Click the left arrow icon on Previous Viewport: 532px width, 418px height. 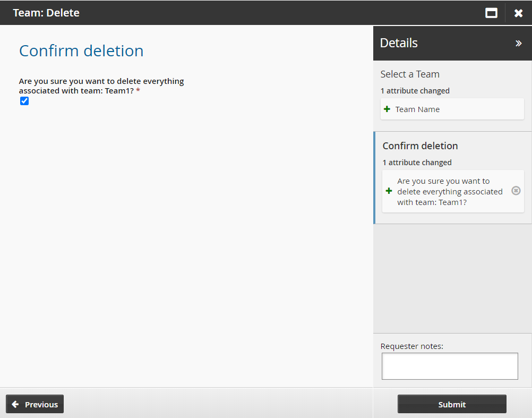tap(15, 404)
